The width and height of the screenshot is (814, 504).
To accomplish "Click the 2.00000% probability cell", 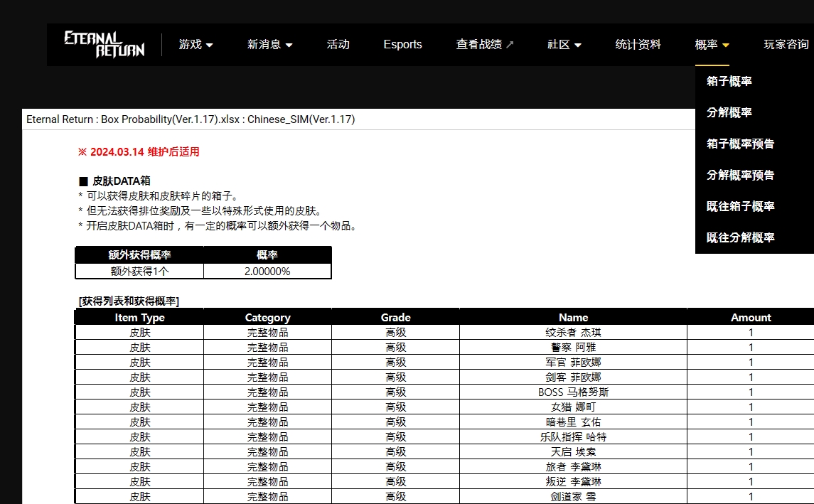I will coord(267,272).
